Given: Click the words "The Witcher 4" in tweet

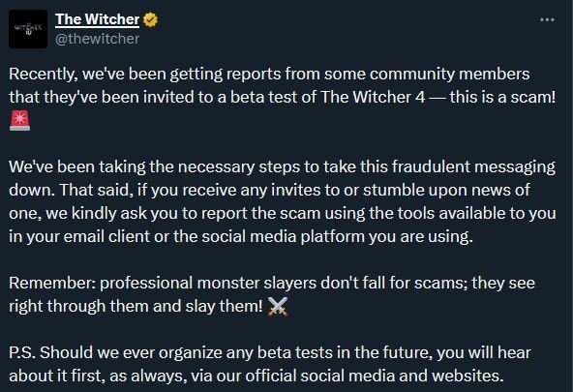Looking at the screenshot, I should click(x=373, y=97).
